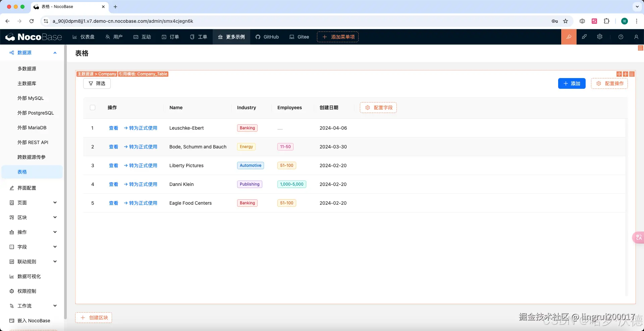Collapse the 数据源 sidebar group

click(55, 53)
